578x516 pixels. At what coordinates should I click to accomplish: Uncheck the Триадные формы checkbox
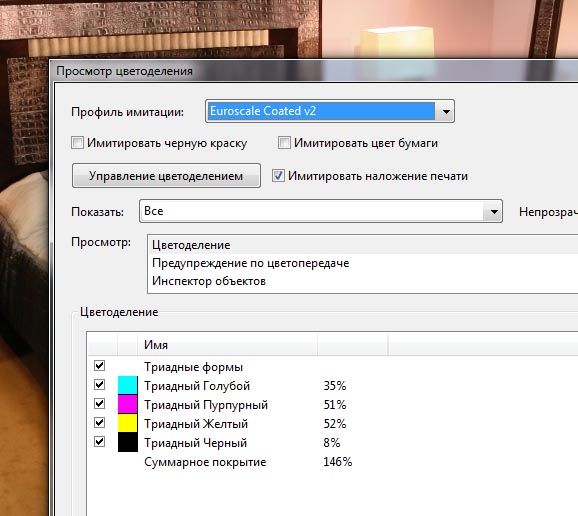(x=100, y=366)
